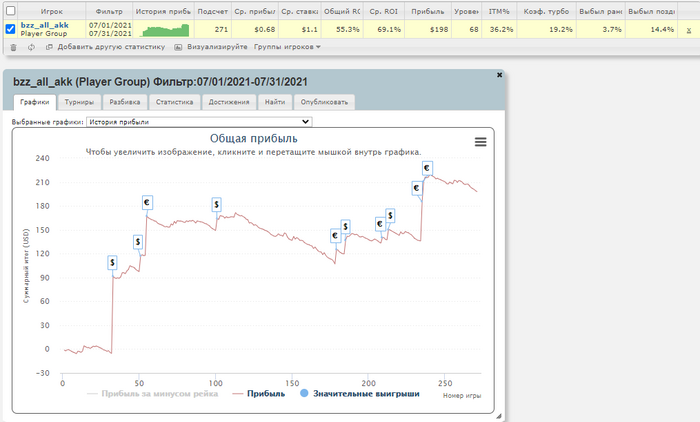Click the Визуализируйте link
The width and height of the screenshot is (700, 422).
click(x=217, y=47)
